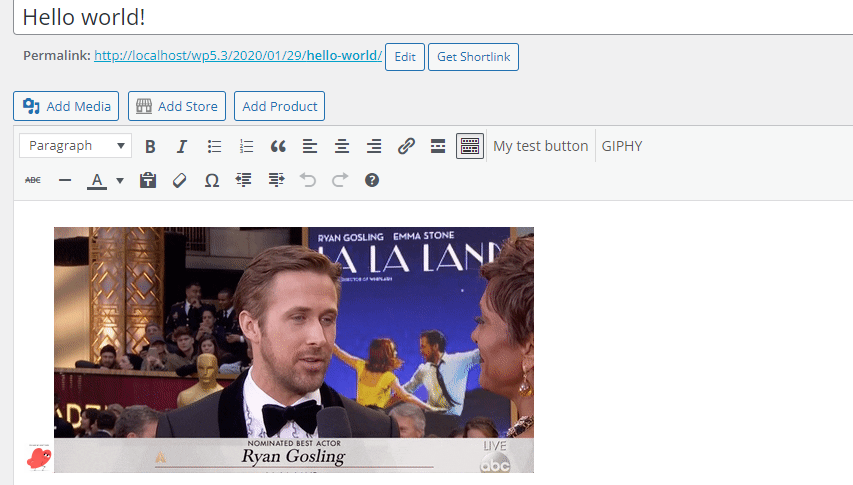Select the Ryan Gosling GIF image

click(294, 350)
